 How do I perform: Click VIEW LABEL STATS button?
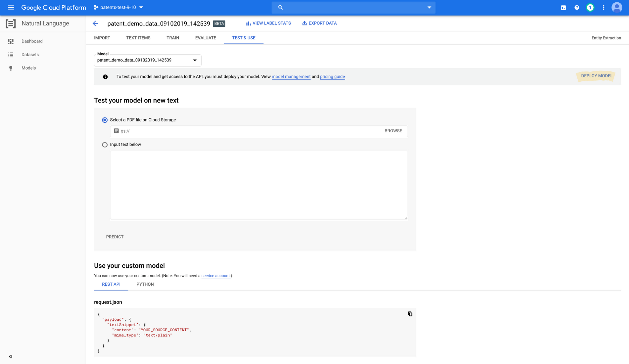[268, 23]
